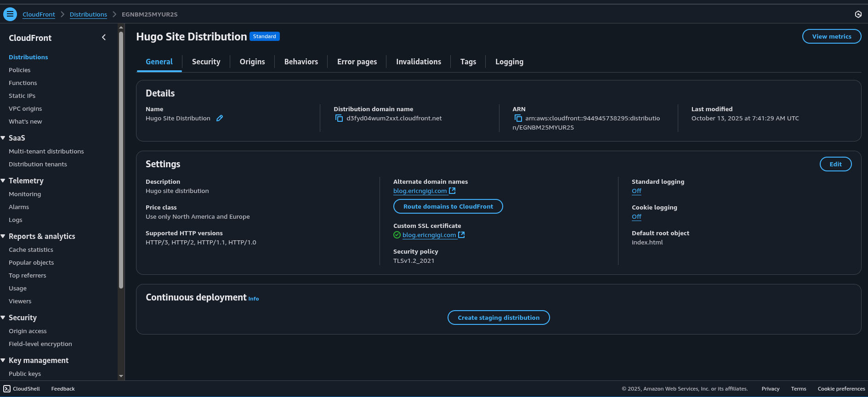
Task: Click the View metrics button
Action: (x=832, y=36)
